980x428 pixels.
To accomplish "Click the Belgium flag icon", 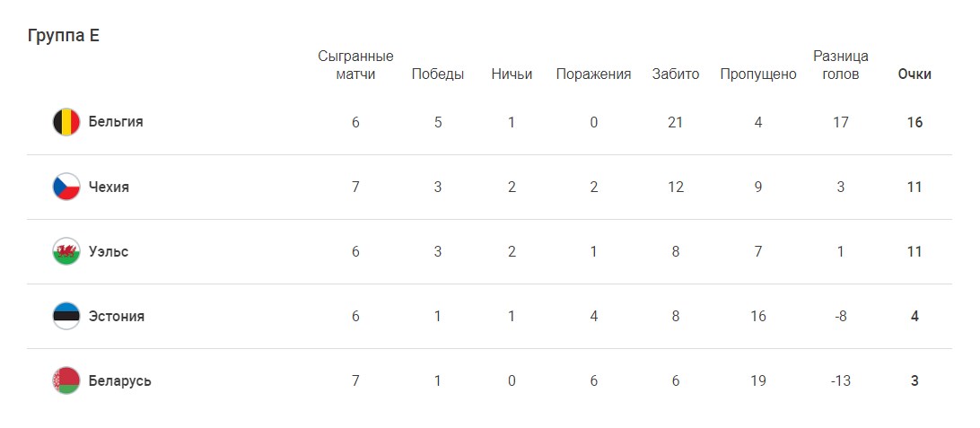I will point(66,122).
